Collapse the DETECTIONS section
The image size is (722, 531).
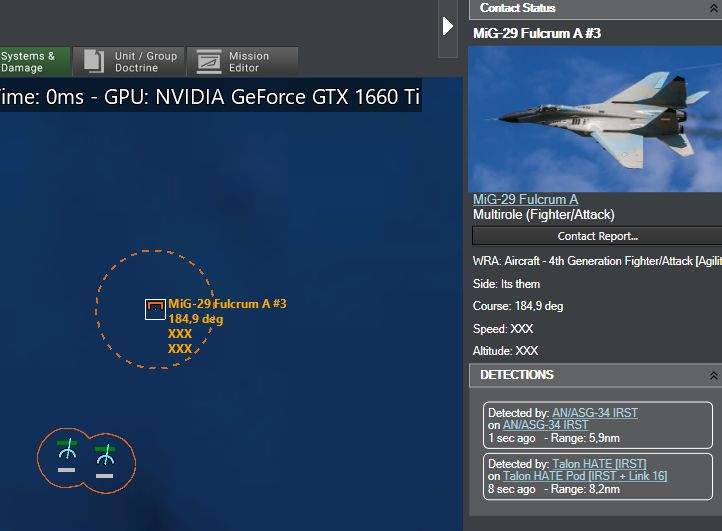(713, 375)
